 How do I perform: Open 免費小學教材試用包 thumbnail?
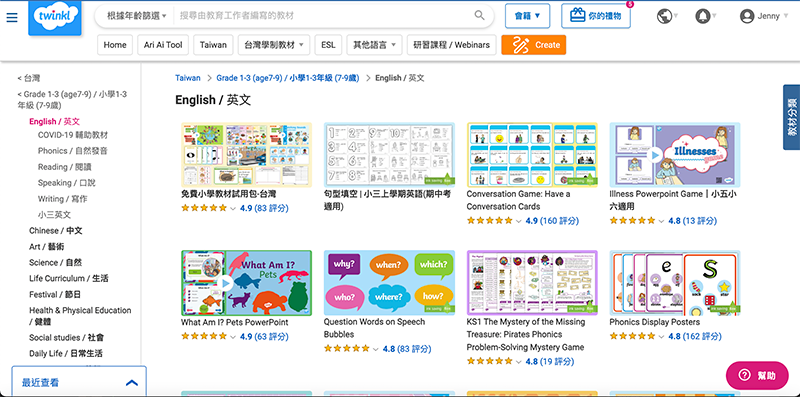click(246, 155)
